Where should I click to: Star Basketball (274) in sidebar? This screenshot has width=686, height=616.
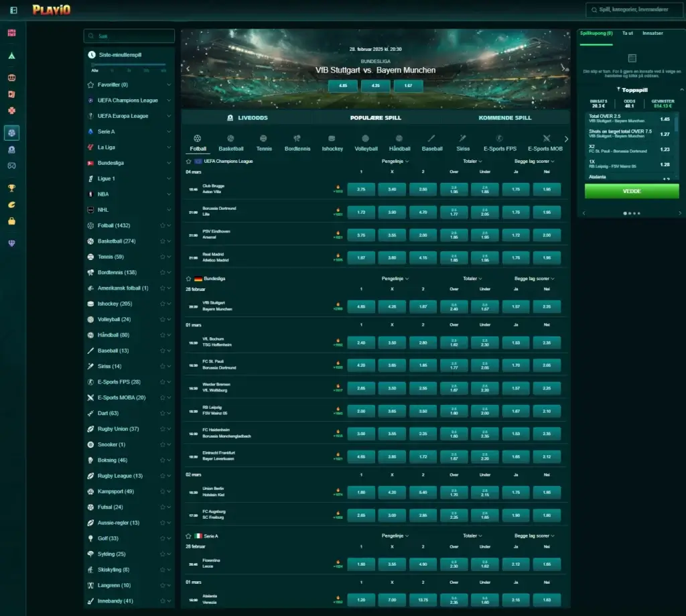(x=163, y=241)
